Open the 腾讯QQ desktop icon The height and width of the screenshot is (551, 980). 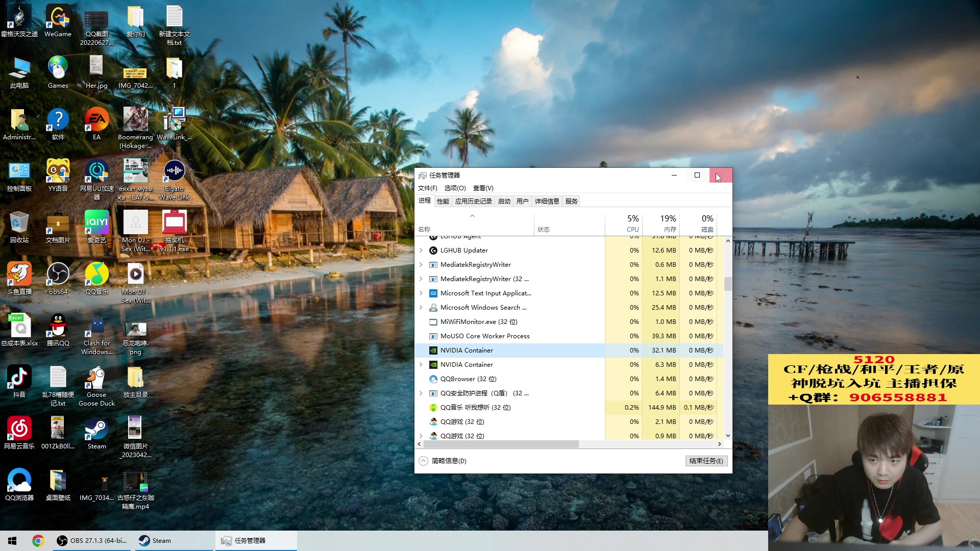pyautogui.click(x=58, y=330)
